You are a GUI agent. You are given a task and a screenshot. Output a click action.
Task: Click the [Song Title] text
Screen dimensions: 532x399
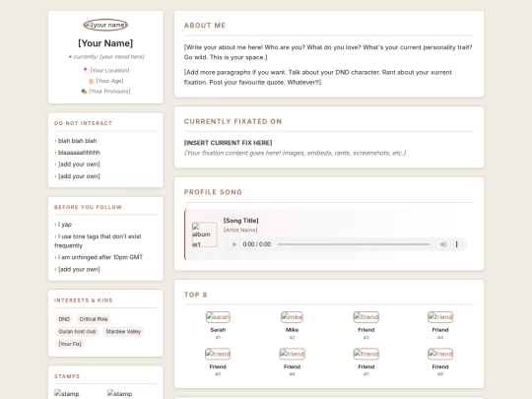(241, 221)
